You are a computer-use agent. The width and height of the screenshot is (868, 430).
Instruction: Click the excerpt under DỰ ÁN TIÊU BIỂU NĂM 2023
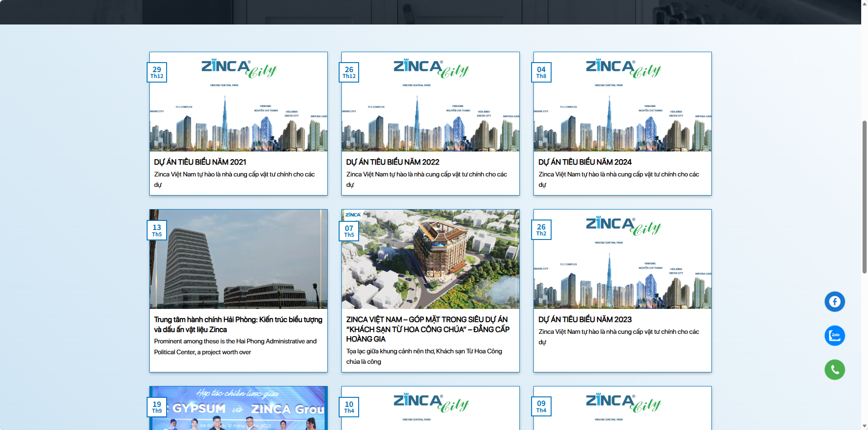619,337
